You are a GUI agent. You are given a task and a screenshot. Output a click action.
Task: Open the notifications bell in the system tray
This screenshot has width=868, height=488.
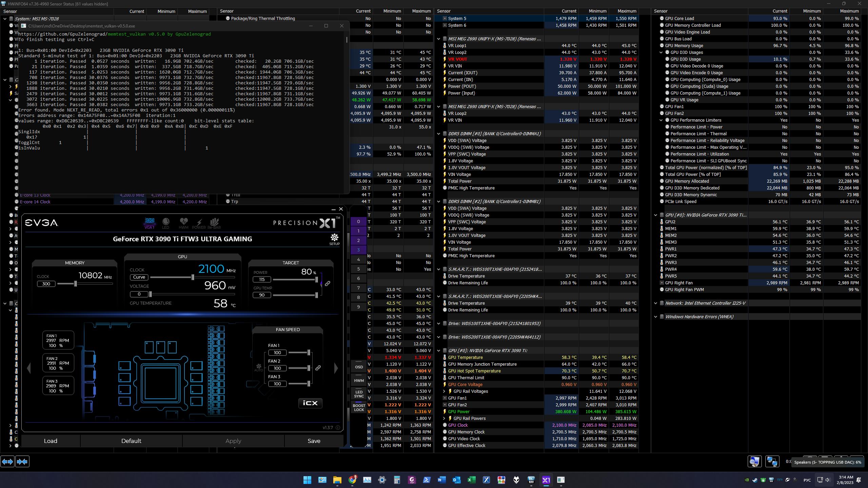859,480
